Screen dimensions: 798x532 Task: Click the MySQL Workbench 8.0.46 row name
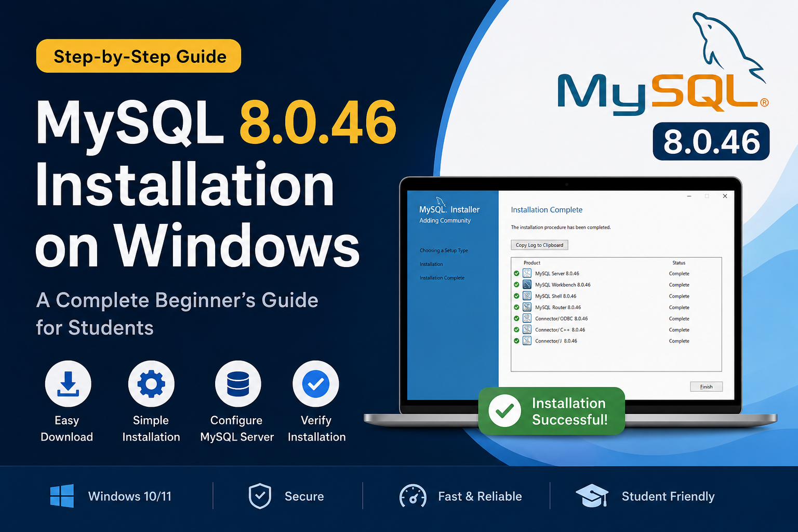coord(563,285)
